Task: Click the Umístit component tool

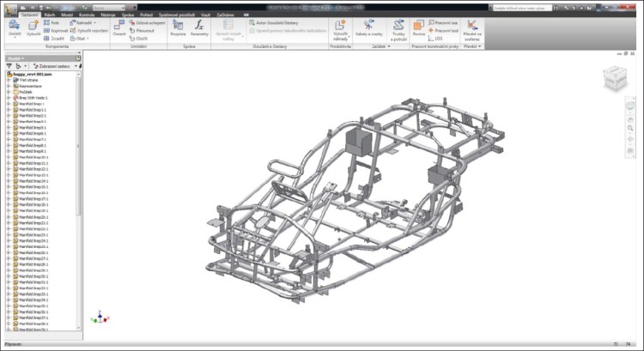Action: click(14, 27)
